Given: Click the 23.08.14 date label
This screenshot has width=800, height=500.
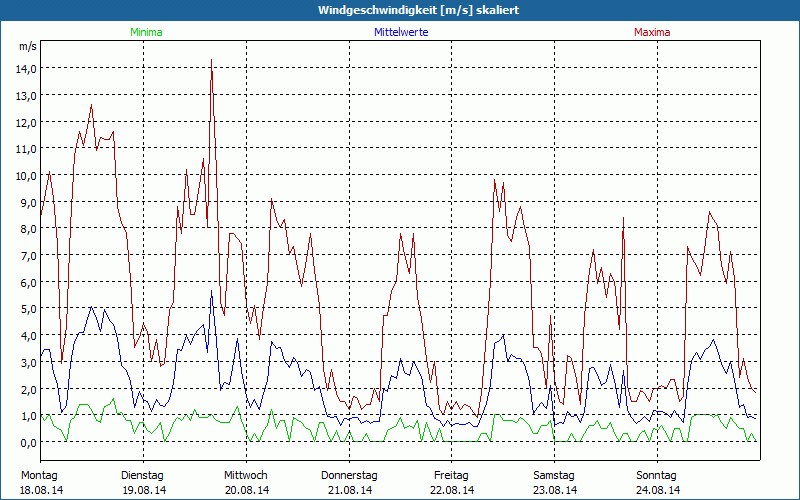Looking at the screenshot, I should click(555, 490).
